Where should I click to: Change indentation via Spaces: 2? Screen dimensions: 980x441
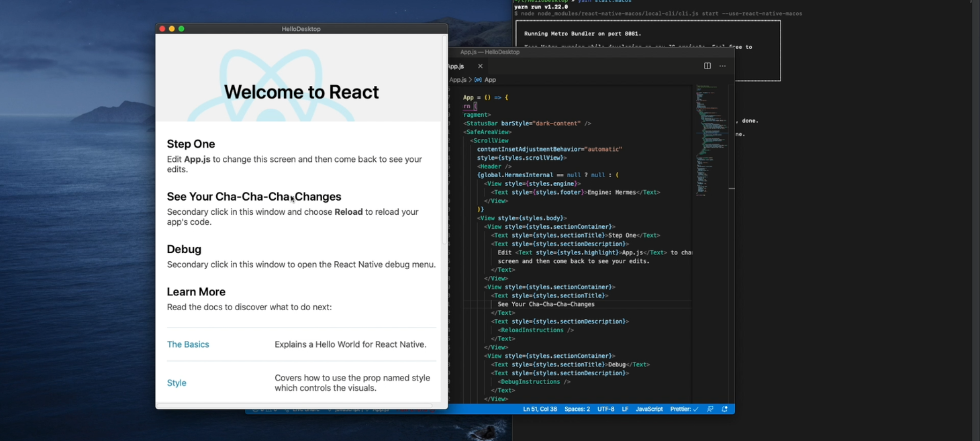(x=577, y=409)
